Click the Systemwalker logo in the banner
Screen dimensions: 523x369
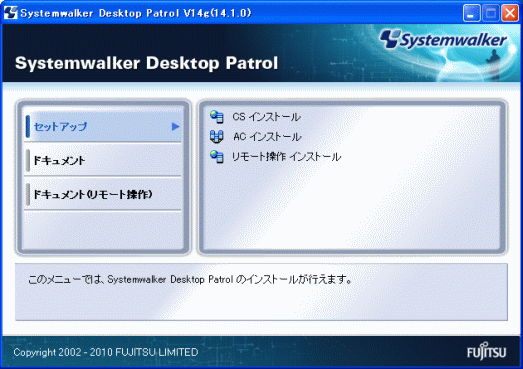tap(443, 40)
